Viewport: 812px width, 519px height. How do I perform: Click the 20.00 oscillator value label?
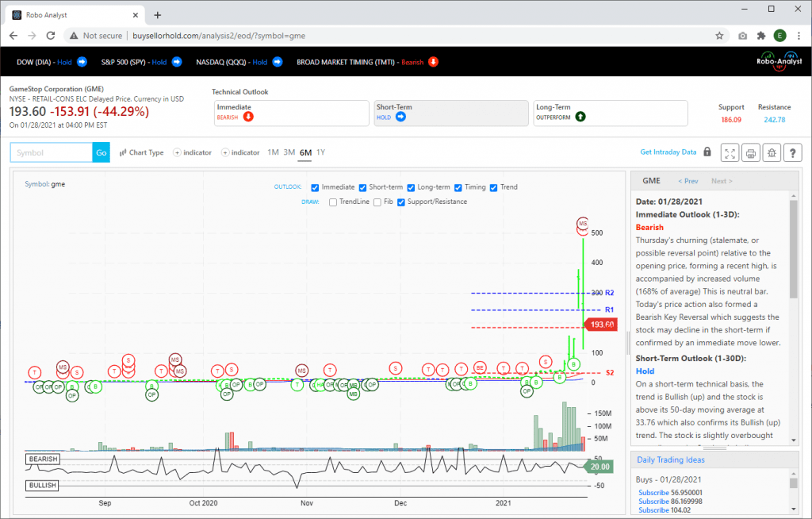pyautogui.click(x=599, y=467)
